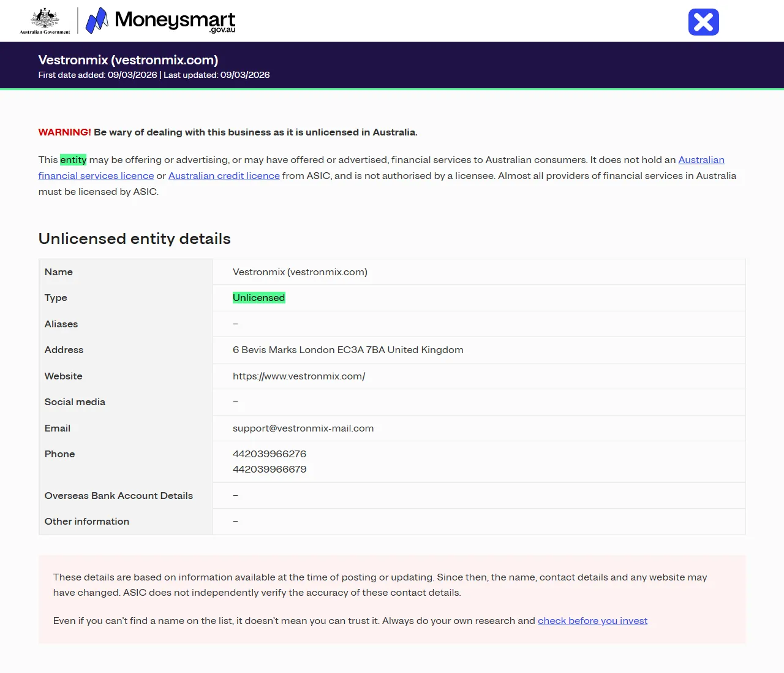Select the Vestronmix (vestronmix.com) page heading

pyautogui.click(x=128, y=60)
